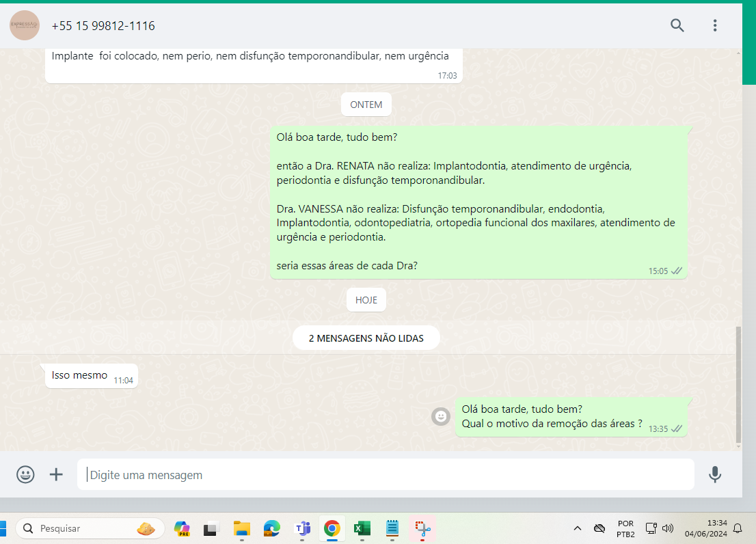Open Copilot from the taskbar
Viewport: 756px width, 544px height.
(182, 528)
